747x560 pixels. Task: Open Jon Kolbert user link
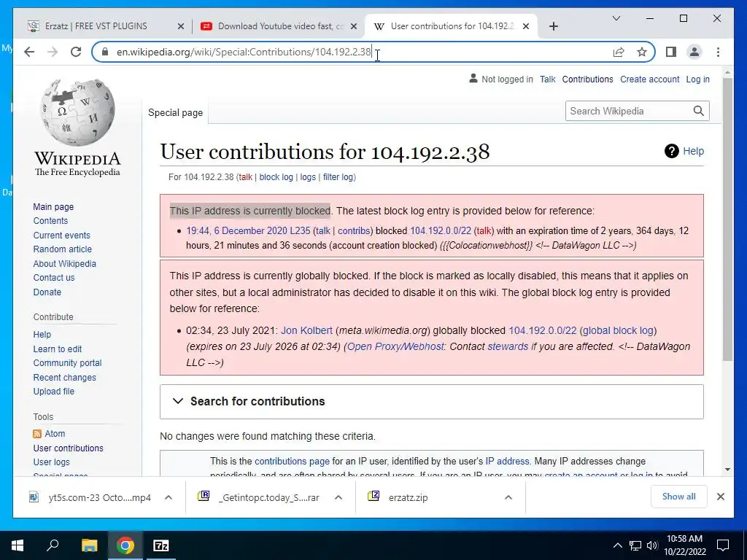pyautogui.click(x=306, y=330)
